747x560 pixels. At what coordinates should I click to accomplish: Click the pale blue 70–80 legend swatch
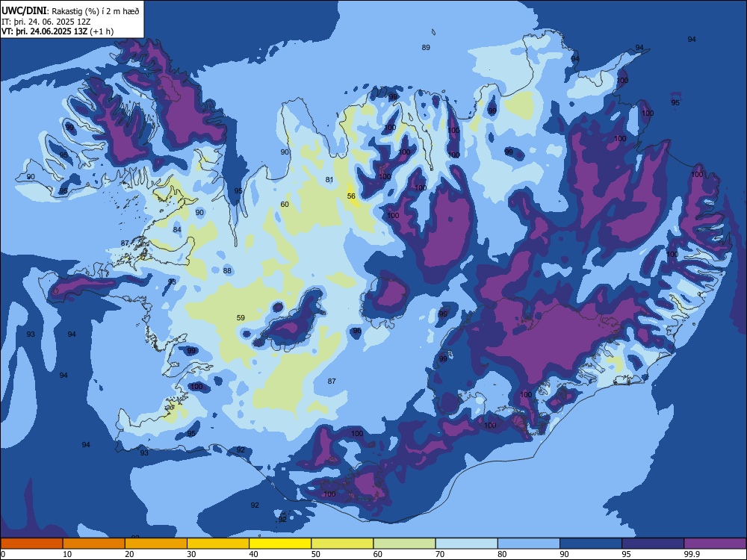pyautogui.click(x=466, y=543)
